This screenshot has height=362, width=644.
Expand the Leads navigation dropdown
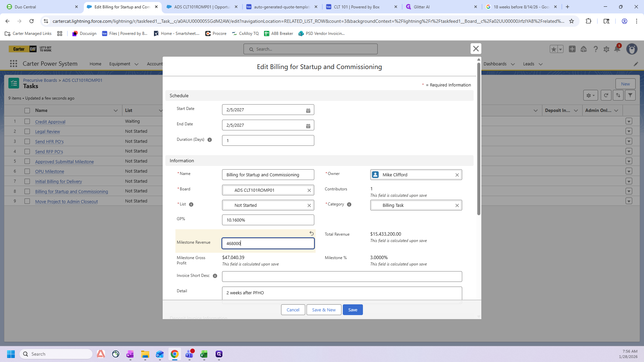540,64
